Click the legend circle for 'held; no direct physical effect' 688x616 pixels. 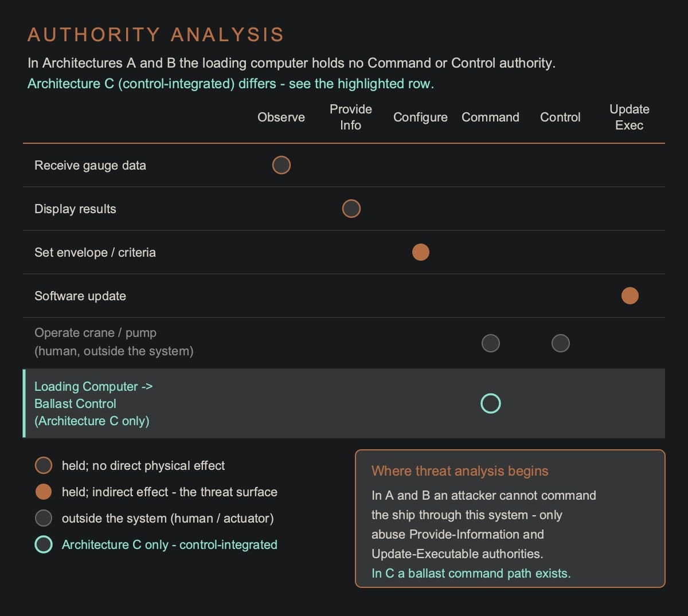[x=44, y=465]
